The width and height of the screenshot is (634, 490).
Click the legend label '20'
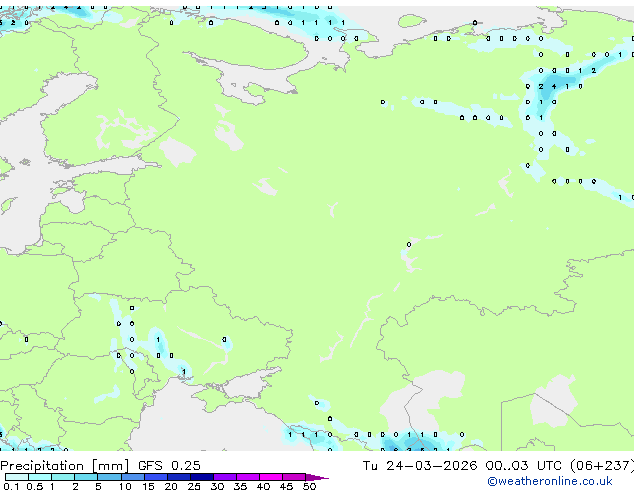tap(171, 486)
